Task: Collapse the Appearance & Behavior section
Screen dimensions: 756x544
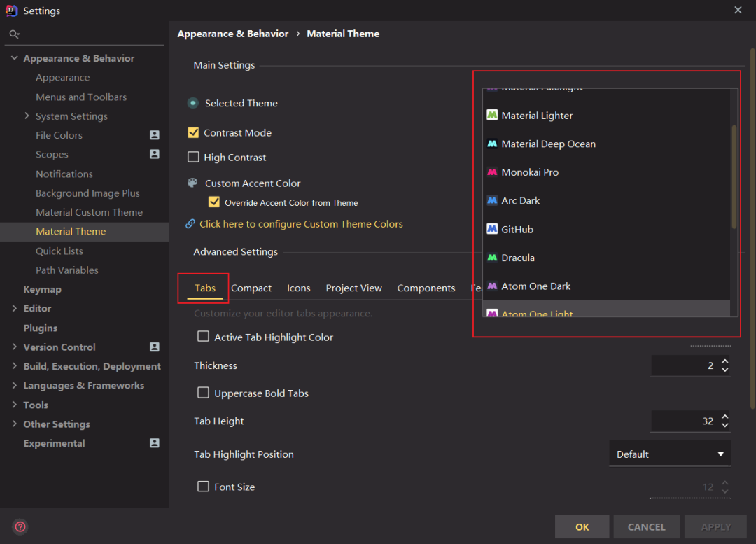Action: pyautogui.click(x=15, y=58)
